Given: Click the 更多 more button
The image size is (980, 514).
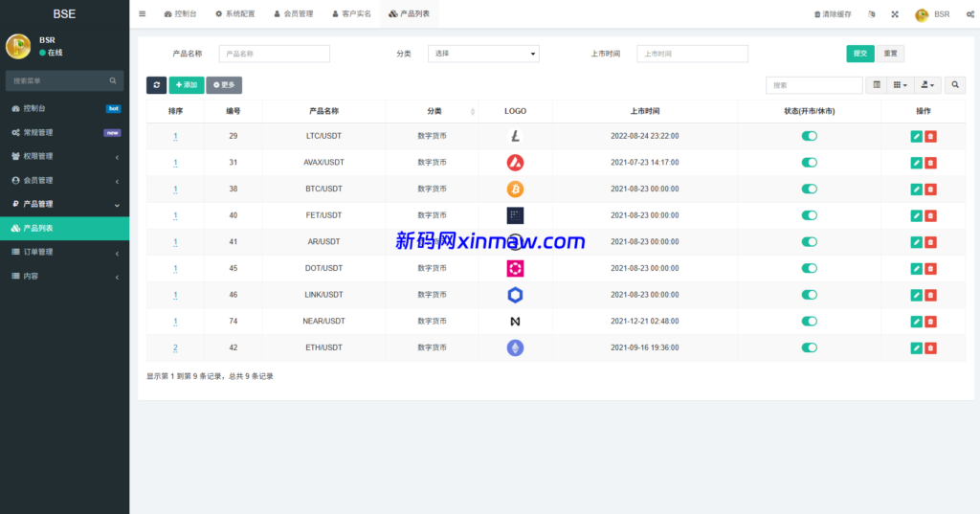Looking at the screenshot, I should pyautogui.click(x=224, y=85).
